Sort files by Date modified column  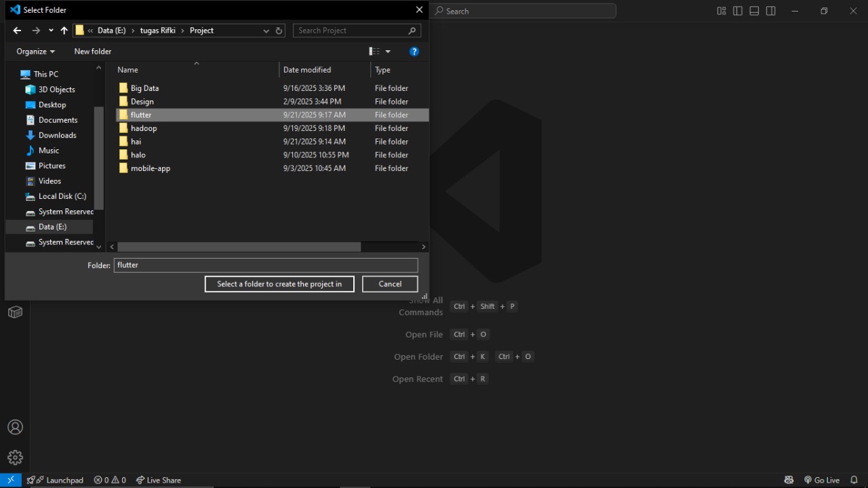point(307,70)
